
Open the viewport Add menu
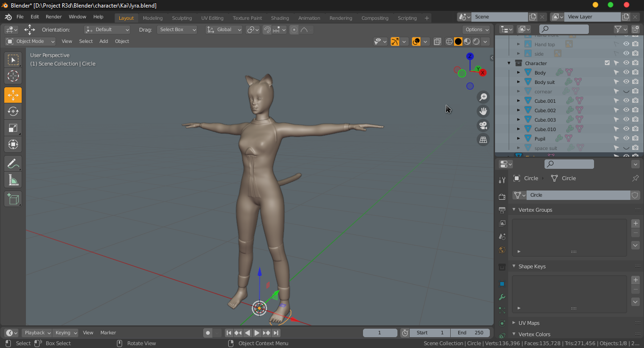(x=104, y=41)
